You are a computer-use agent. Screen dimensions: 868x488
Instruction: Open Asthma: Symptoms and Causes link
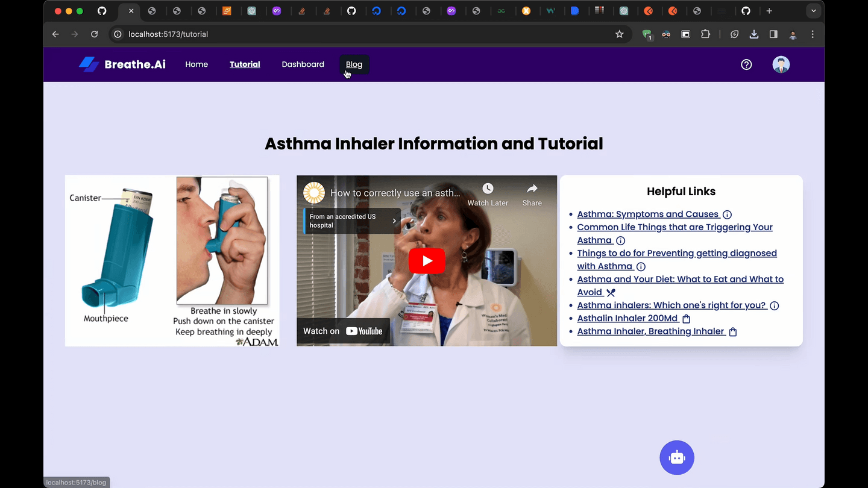pyautogui.click(x=648, y=214)
